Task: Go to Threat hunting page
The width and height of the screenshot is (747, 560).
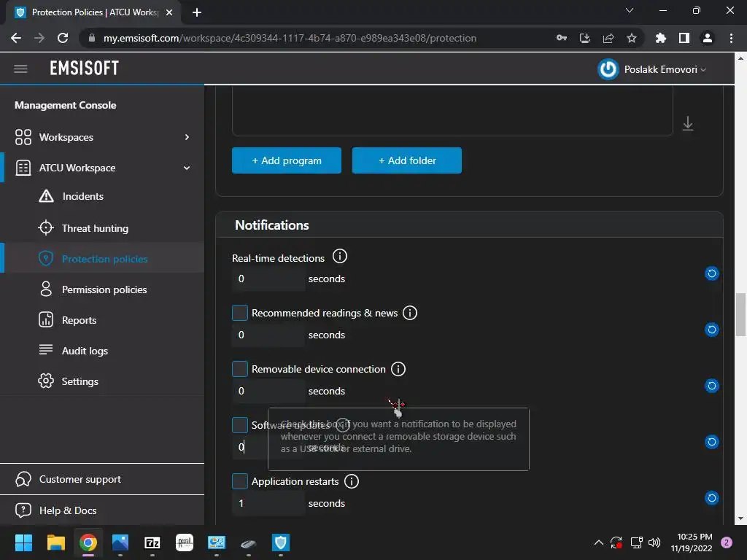Action: pos(95,228)
